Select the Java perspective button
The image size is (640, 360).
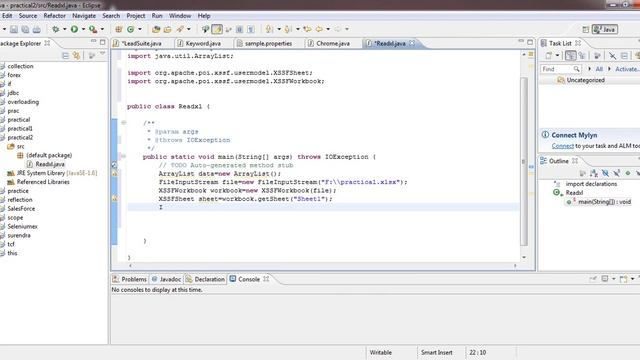click(605, 29)
